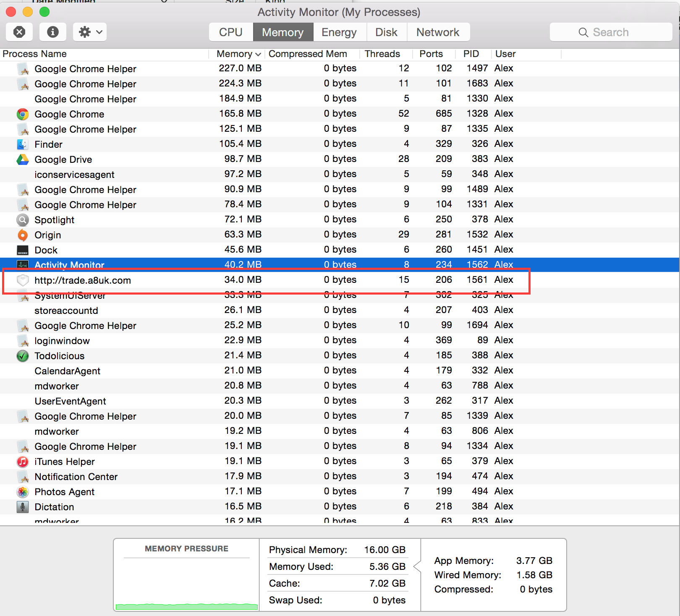Switch to the CPU tab
Image resolution: width=680 pixels, height=616 pixels.
[x=231, y=32]
